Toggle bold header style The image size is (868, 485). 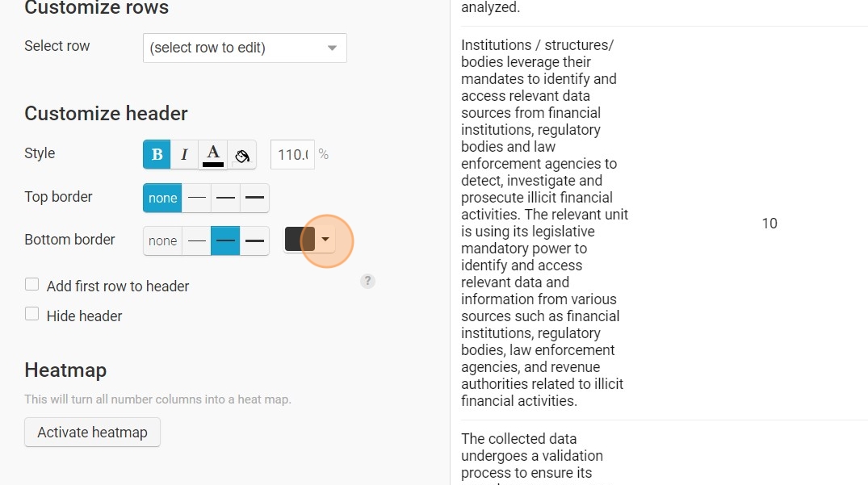click(x=157, y=155)
